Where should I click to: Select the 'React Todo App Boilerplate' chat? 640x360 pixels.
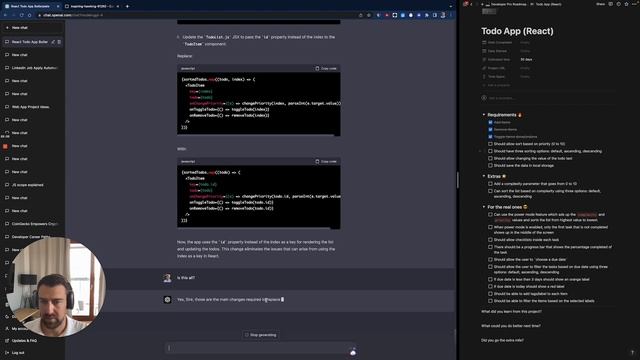point(29,42)
